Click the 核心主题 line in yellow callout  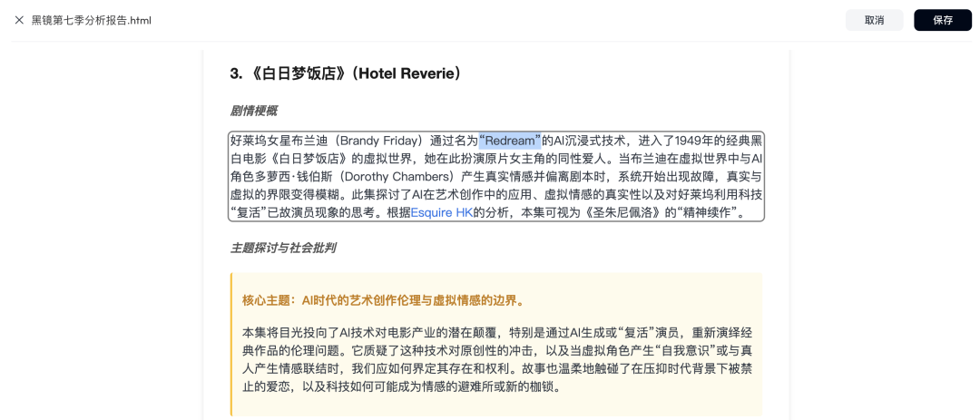pos(383,300)
